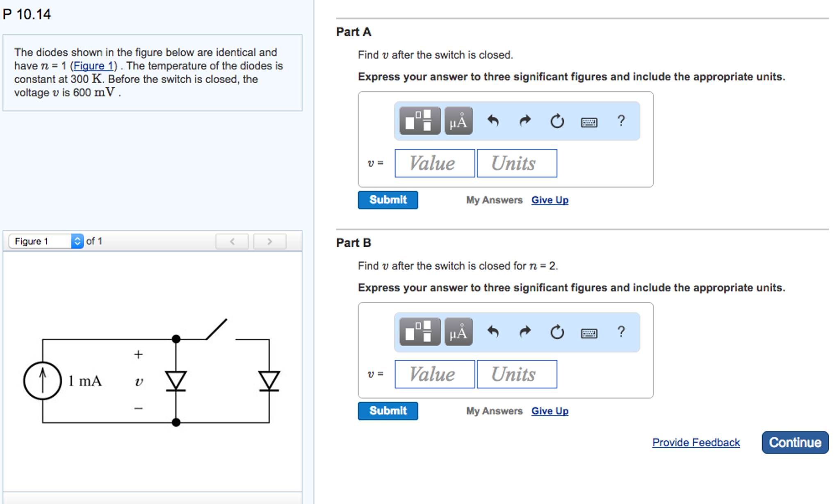Open the keyboard shortcuts icon in Part A
The width and height of the screenshot is (839, 504).
tap(589, 122)
